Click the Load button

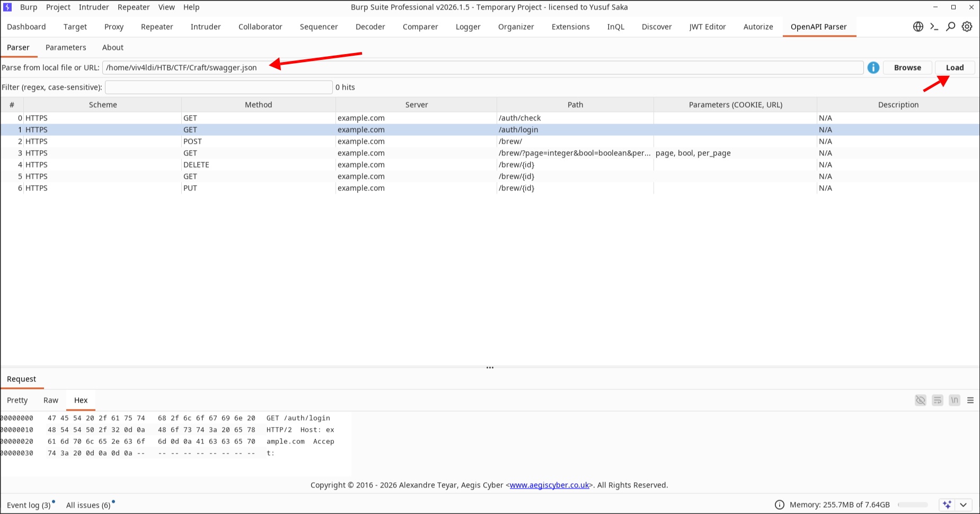click(955, 68)
